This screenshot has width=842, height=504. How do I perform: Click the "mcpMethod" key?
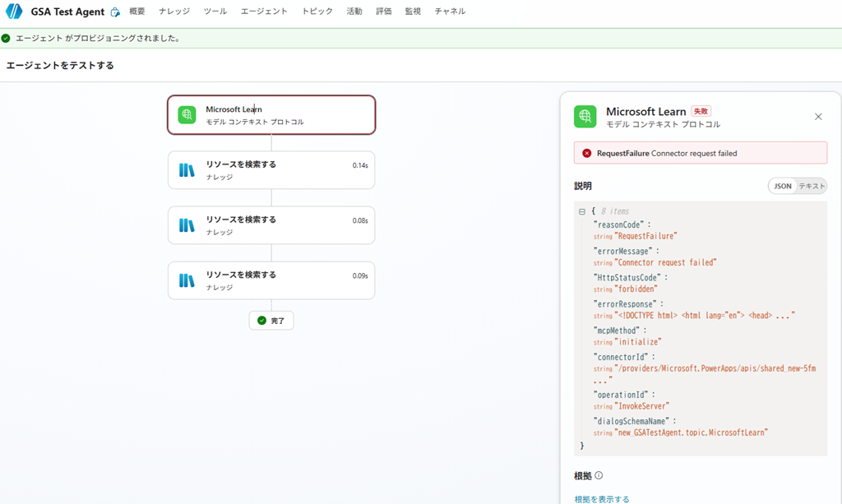coord(617,330)
